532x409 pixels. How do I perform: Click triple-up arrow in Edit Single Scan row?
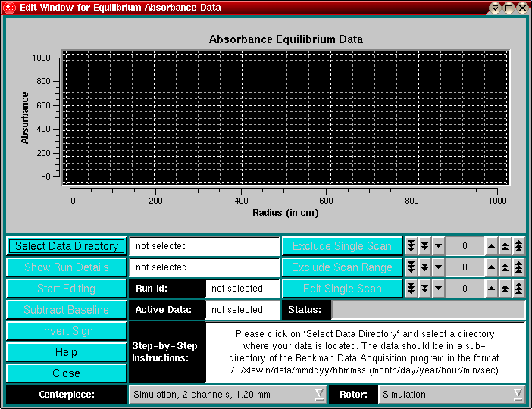[x=518, y=289]
